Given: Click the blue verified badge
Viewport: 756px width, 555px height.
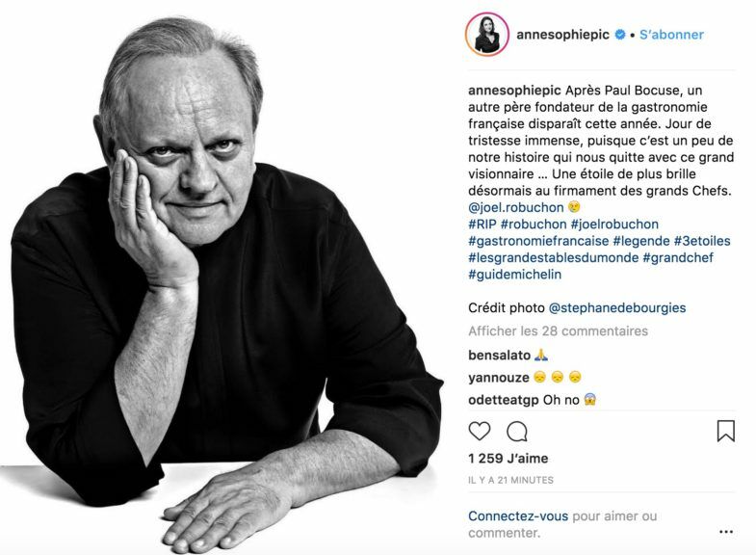Looking at the screenshot, I should [x=620, y=35].
